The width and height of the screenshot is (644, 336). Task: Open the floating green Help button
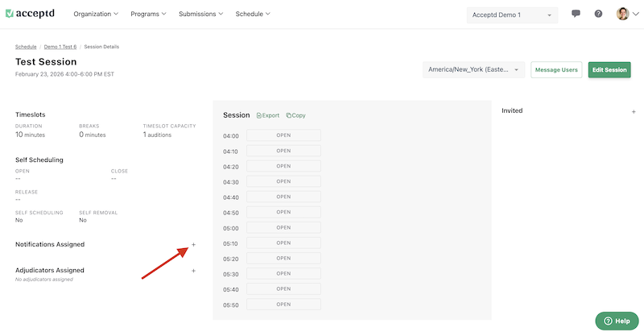(x=617, y=321)
